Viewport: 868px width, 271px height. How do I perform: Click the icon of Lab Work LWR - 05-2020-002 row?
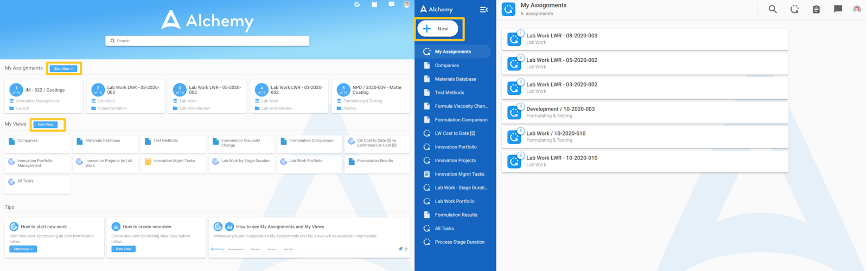514,63
